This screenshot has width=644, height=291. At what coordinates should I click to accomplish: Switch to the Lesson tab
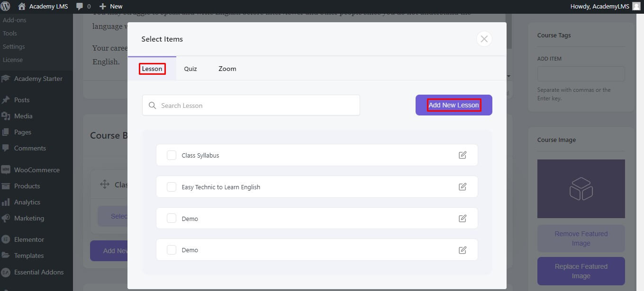(x=152, y=69)
